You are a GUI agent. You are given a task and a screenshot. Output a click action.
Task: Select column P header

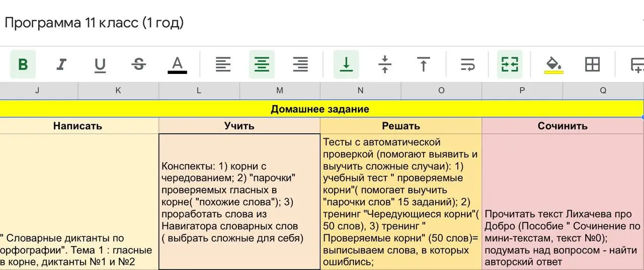522,91
